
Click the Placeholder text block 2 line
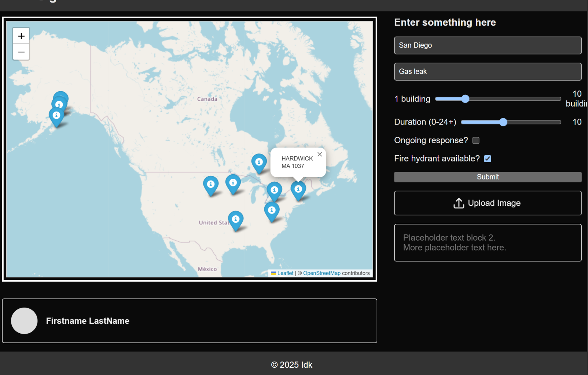point(449,238)
